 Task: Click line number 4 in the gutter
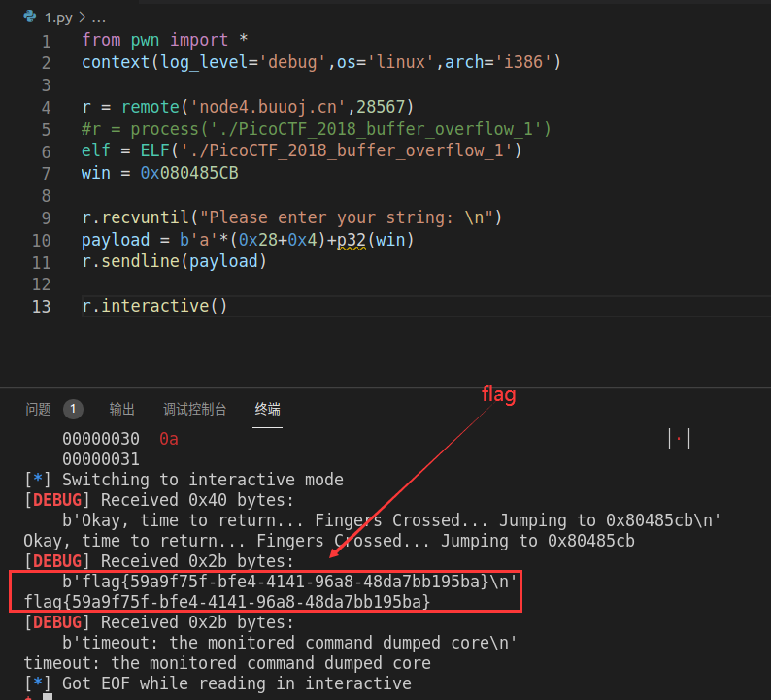click(46, 108)
